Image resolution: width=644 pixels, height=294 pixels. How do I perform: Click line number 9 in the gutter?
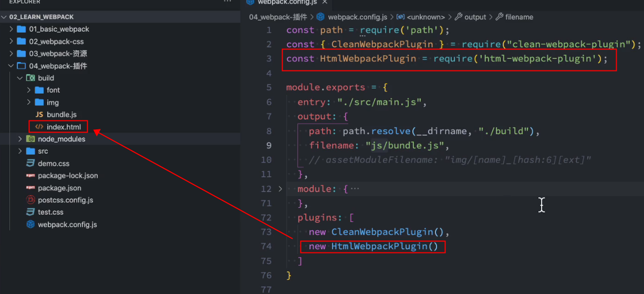269,145
